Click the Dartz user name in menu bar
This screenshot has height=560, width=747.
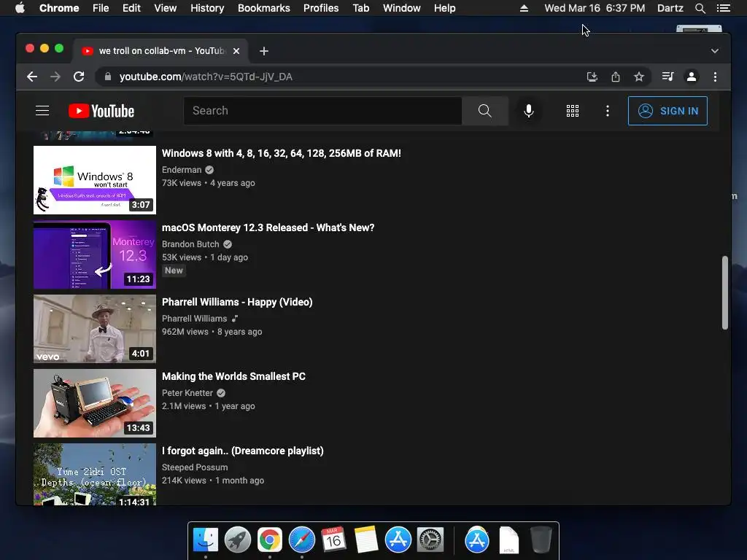(x=670, y=8)
